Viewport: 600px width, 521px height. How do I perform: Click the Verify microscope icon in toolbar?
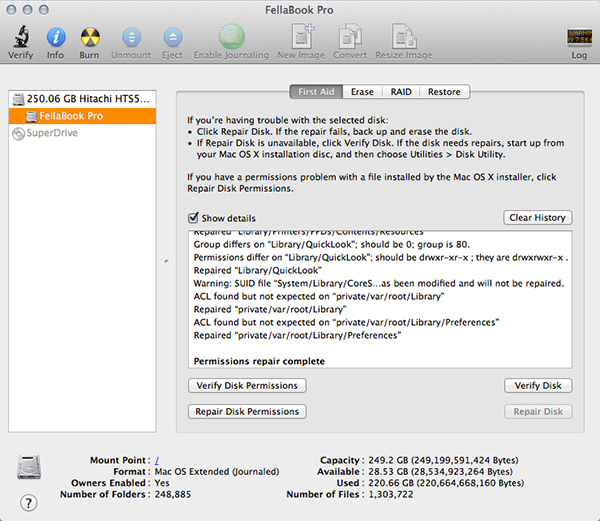[21, 37]
